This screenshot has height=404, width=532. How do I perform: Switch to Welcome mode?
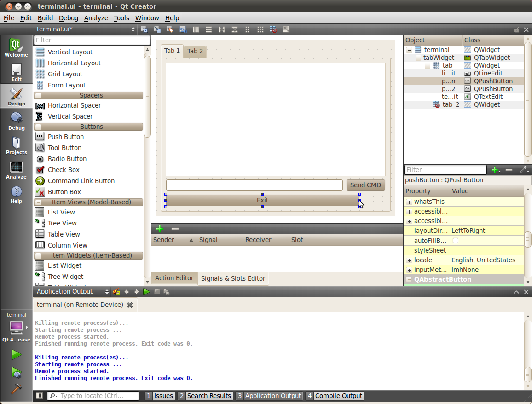coord(16,47)
